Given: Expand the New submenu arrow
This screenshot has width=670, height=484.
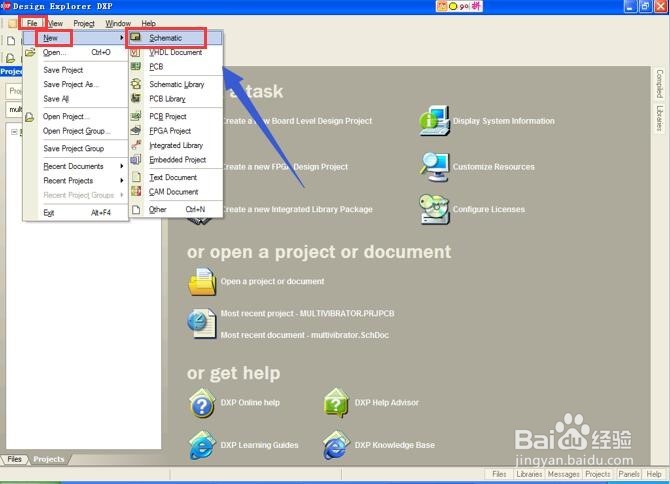Looking at the screenshot, I should tap(122, 38).
